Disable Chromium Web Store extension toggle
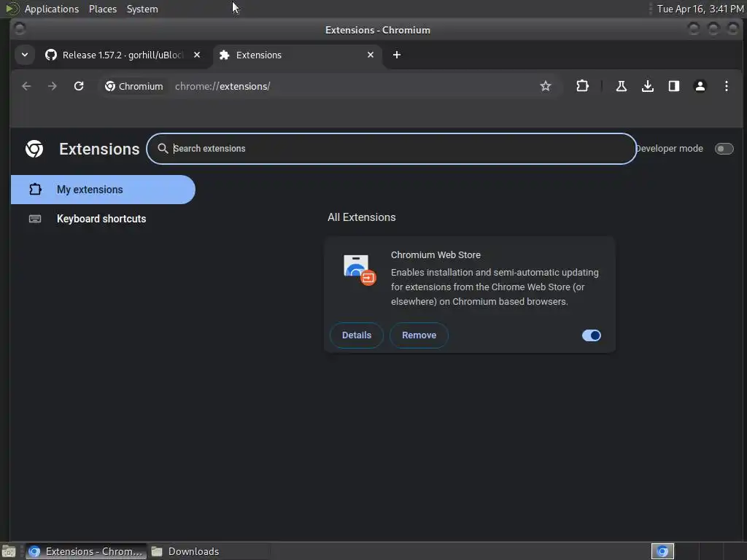This screenshot has height=560, width=747. 591,335
